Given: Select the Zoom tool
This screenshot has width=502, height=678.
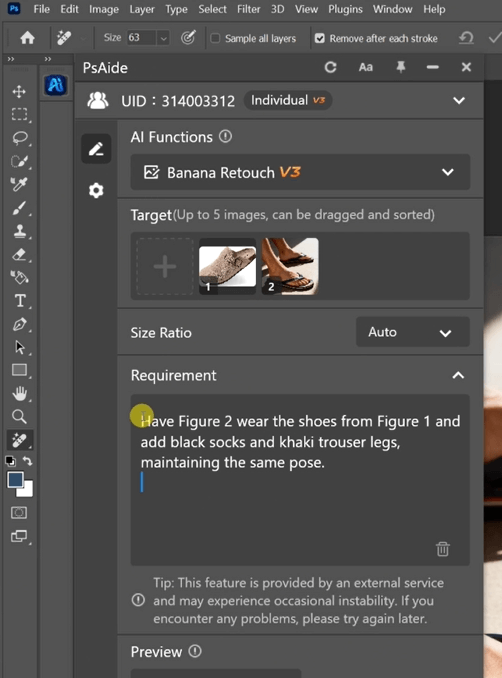Looking at the screenshot, I should coord(19,416).
